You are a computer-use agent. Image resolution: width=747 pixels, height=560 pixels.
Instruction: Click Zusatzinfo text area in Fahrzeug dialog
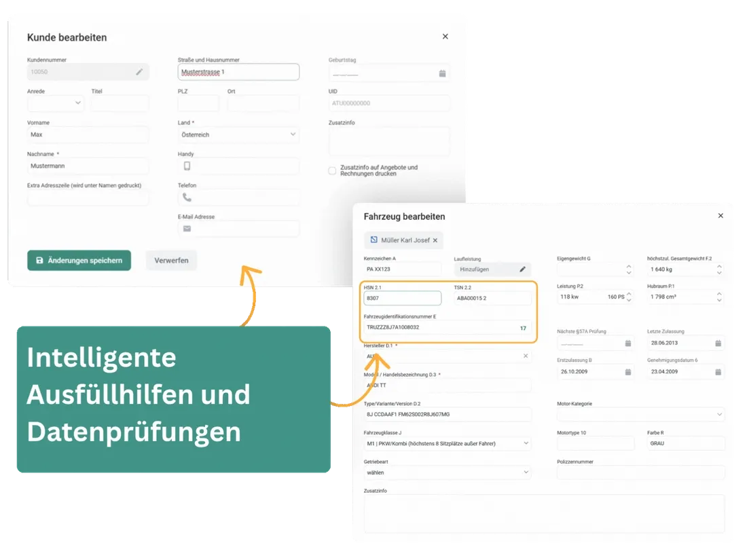(544, 513)
